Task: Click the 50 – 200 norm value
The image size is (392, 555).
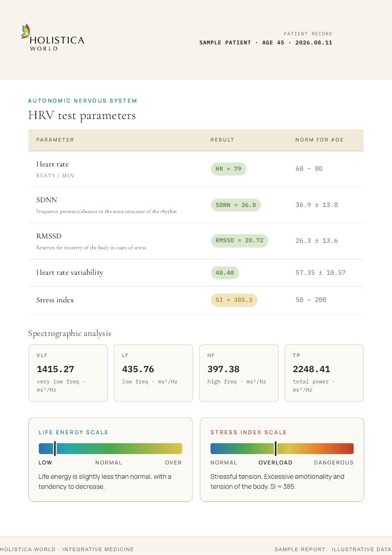Action: coord(311,300)
